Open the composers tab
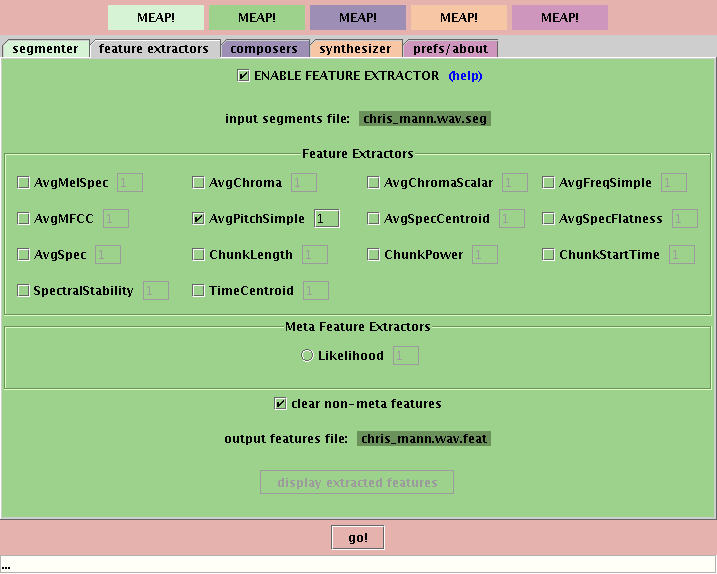The width and height of the screenshot is (717, 574). pyautogui.click(x=264, y=48)
